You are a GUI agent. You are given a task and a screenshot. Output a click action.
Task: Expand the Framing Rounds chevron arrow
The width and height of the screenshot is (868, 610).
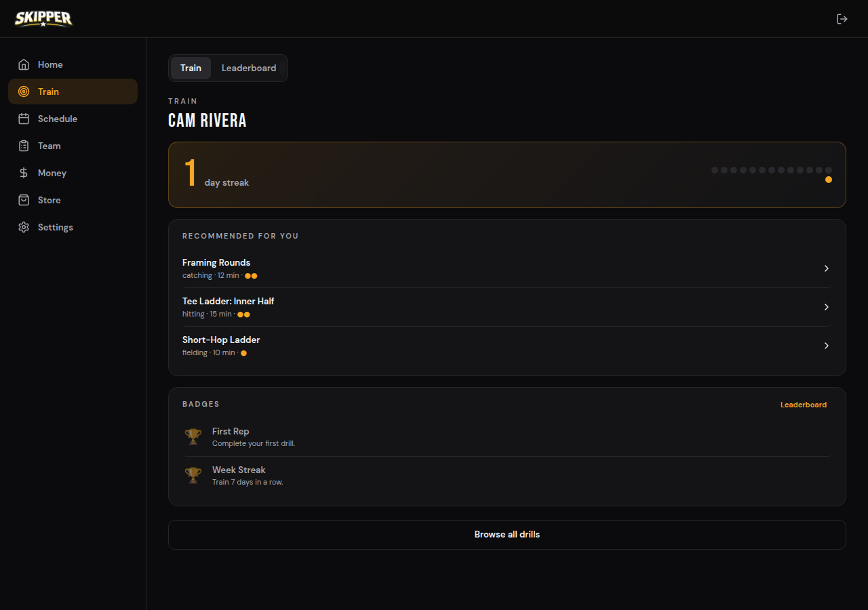[x=827, y=268]
